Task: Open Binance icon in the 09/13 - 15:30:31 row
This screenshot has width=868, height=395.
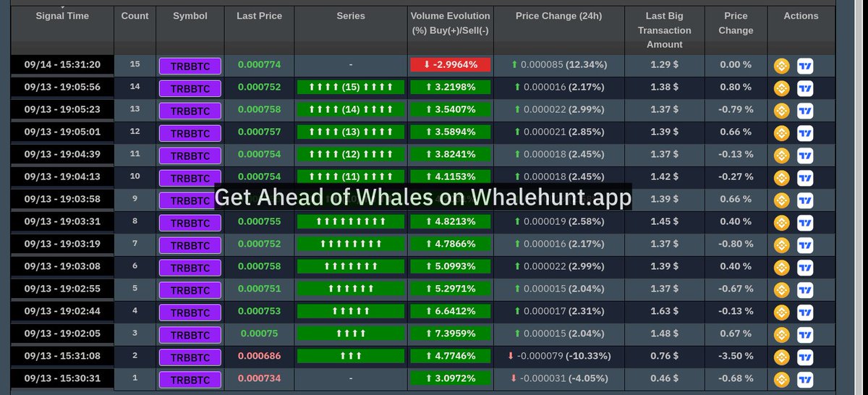Action: point(781,380)
